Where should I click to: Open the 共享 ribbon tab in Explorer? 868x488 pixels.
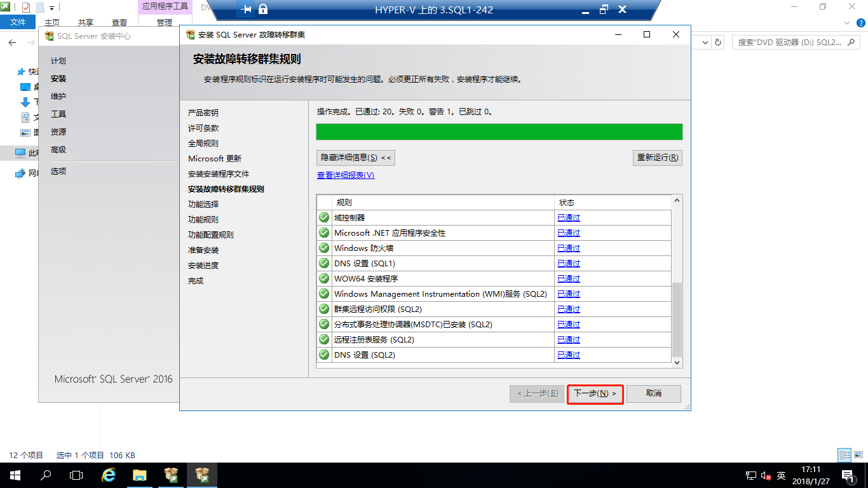point(86,23)
